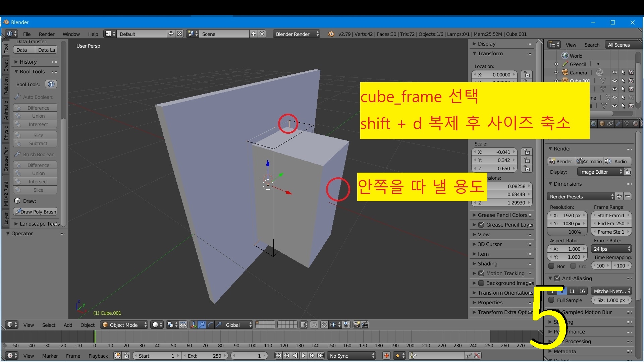Screen dimensions: 644x362
Task: Click the proportional editing circle icon
Action: [x=314, y=325]
